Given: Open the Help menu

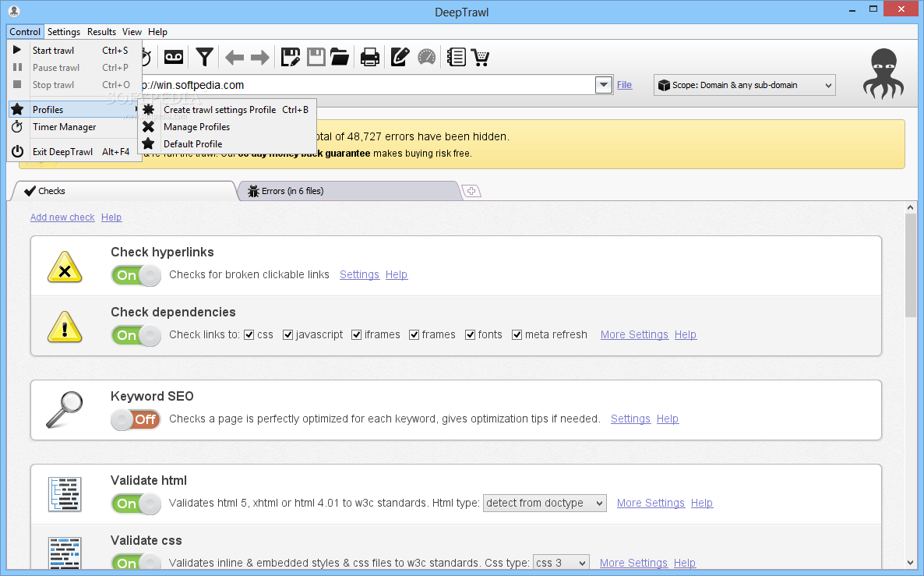Looking at the screenshot, I should pyautogui.click(x=157, y=32).
